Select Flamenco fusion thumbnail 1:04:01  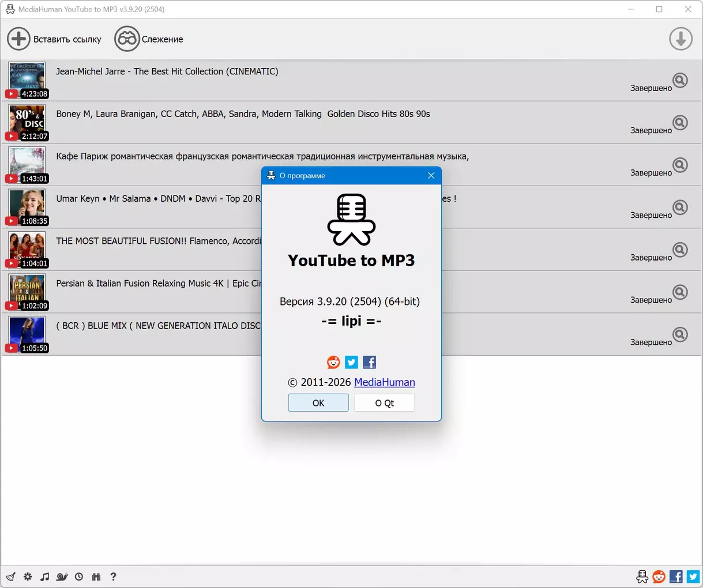(x=27, y=250)
